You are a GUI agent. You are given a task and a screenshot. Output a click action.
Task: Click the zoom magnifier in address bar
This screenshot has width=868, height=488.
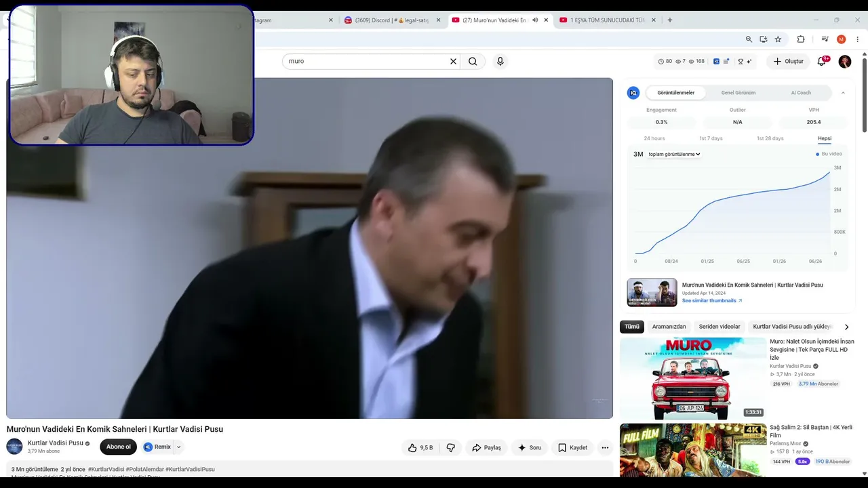(749, 39)
